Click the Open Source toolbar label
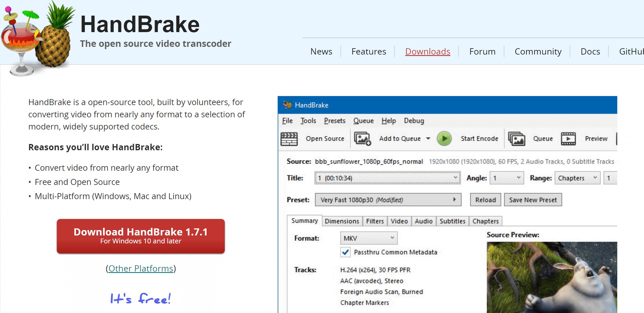 point(325,139)
